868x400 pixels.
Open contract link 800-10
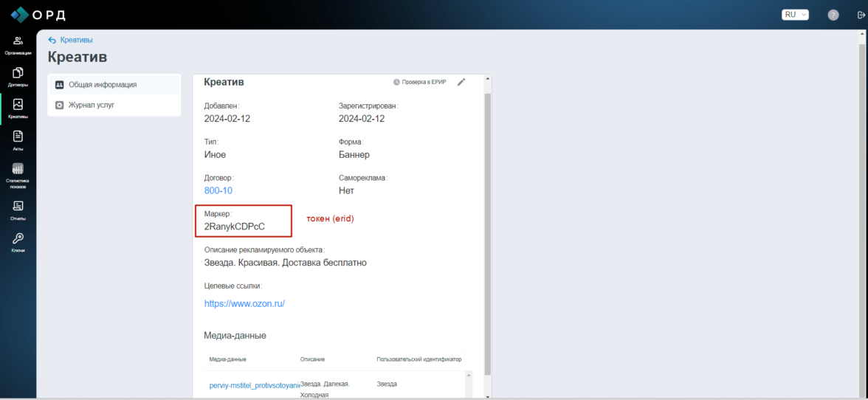point(218,190)
